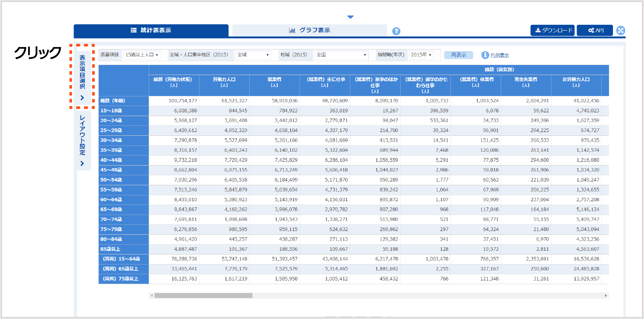Click the fullscreen expand icon beside API
The width and height of the screenshot is (644, 319).
[x=621, y=30]
